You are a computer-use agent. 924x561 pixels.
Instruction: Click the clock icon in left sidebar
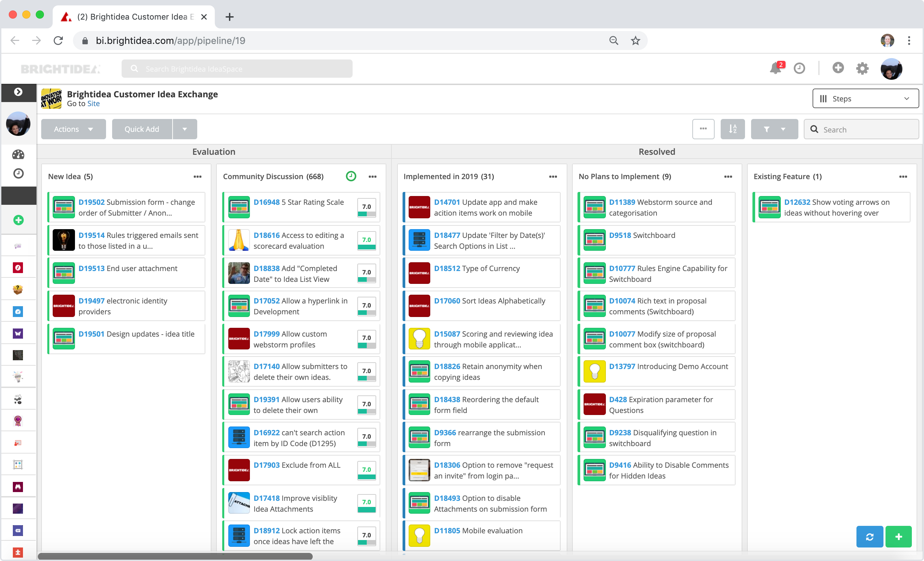pos(18,173)
